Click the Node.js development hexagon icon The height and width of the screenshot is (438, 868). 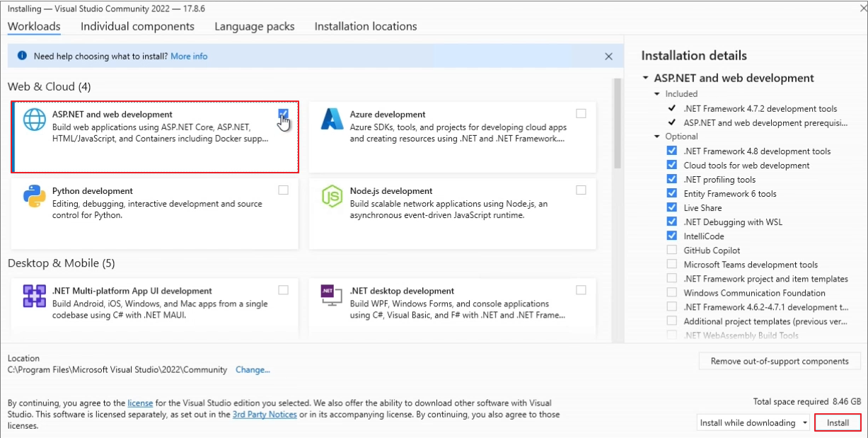[332, 196]
